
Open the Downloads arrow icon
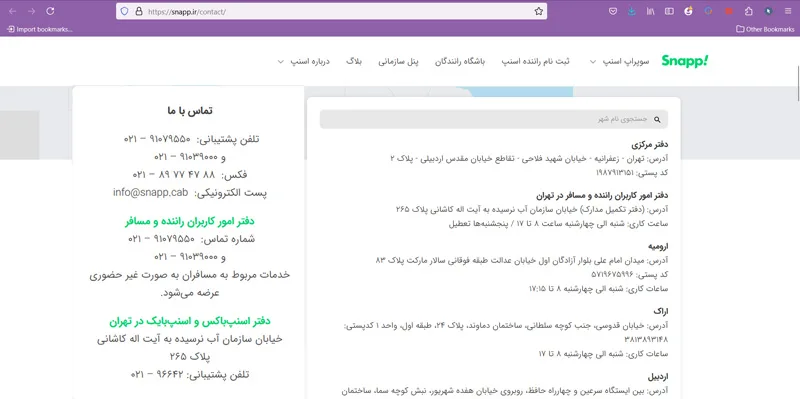[632, 11]
